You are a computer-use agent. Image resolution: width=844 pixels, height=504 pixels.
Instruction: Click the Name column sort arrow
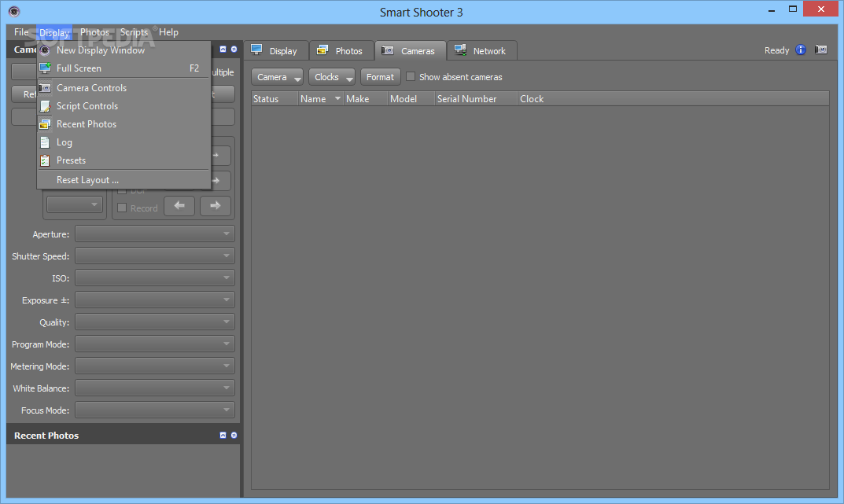pos(337,98)
